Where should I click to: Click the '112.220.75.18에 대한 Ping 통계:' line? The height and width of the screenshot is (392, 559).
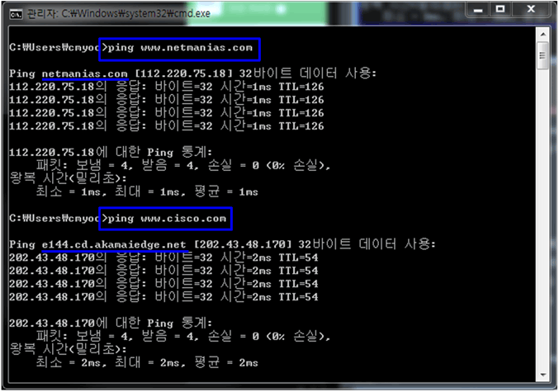(x=111, y=153)
